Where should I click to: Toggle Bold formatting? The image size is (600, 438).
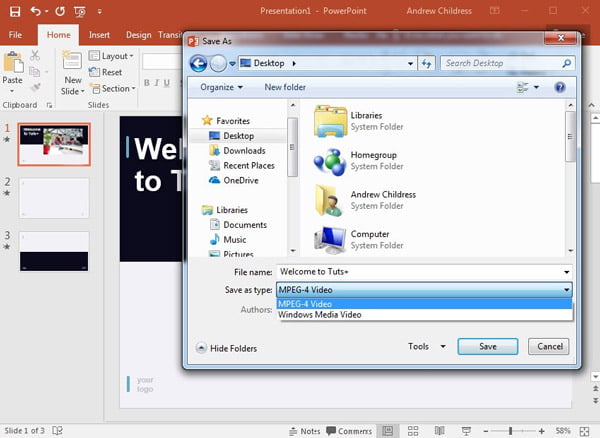coord(147,83)
